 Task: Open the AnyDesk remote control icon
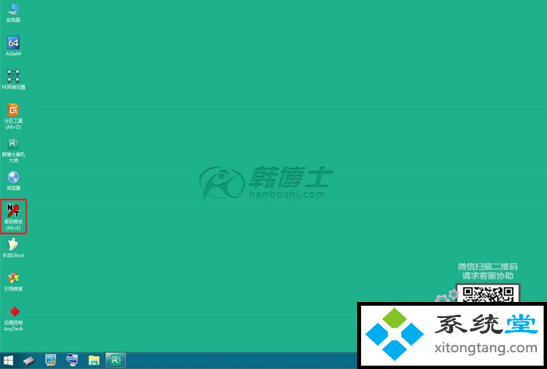(13, 318)
